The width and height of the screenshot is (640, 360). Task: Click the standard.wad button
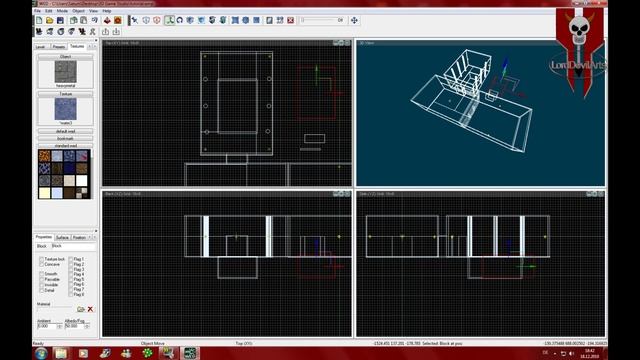[x=65, y=145]
